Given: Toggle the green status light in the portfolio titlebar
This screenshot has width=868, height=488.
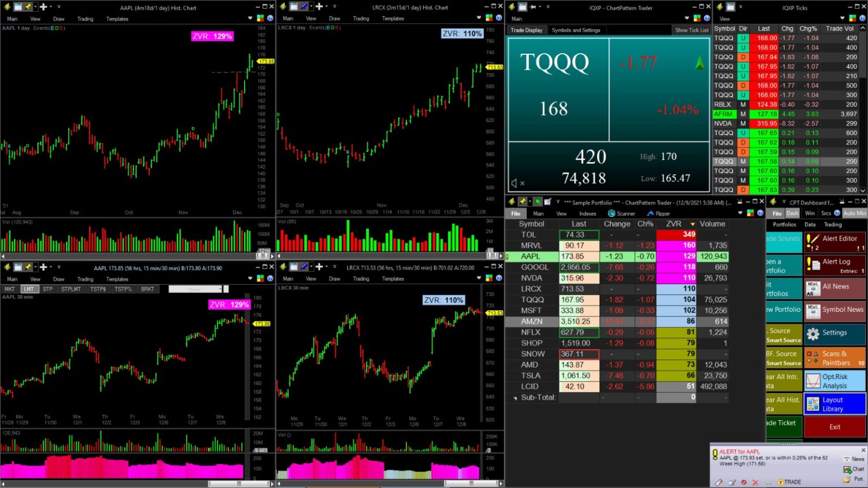Looking at the screenshot, I should (x=537, y=201).
